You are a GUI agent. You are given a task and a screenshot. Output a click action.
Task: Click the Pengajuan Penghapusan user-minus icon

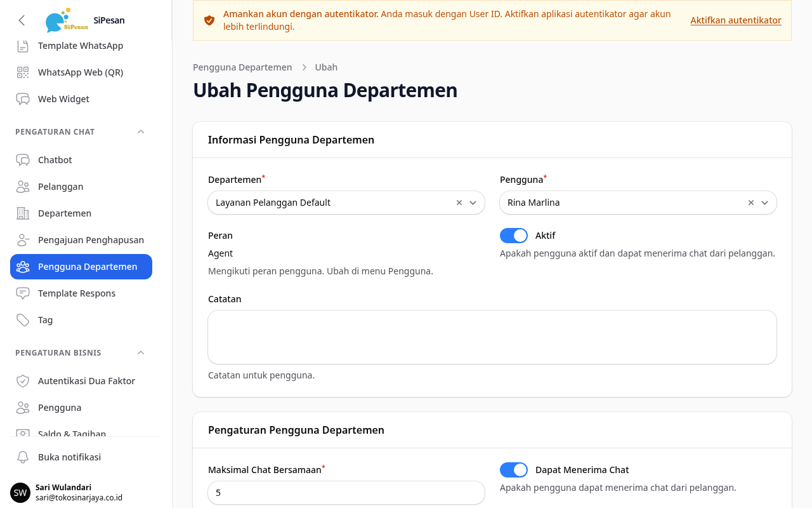[x=23, y=240]
